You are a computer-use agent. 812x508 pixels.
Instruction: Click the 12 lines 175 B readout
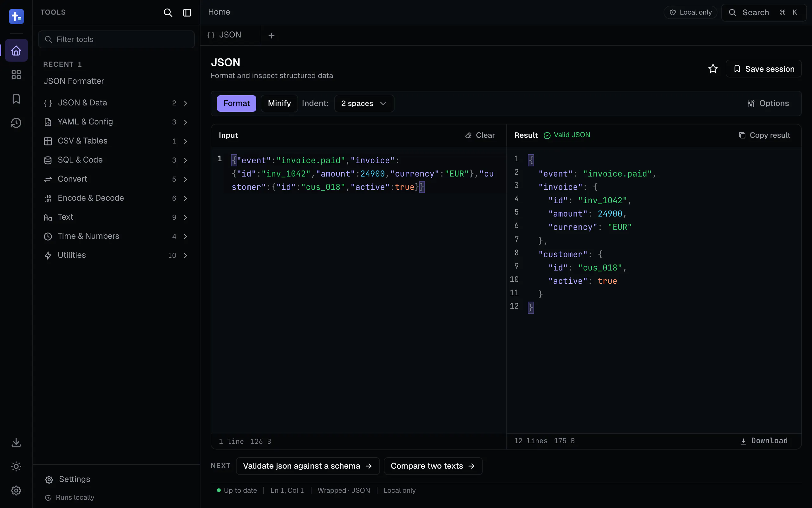coord(544,441)
